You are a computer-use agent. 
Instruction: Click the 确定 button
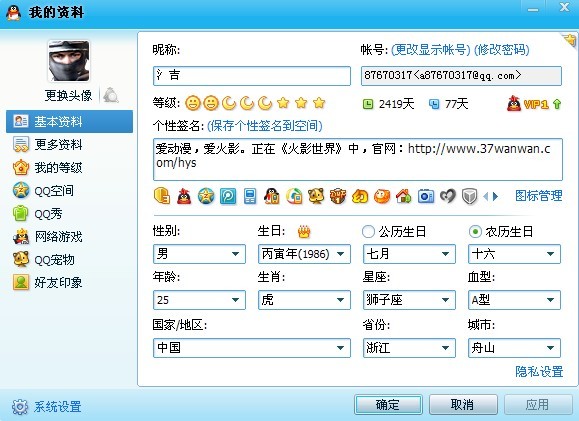pos(388,405)
